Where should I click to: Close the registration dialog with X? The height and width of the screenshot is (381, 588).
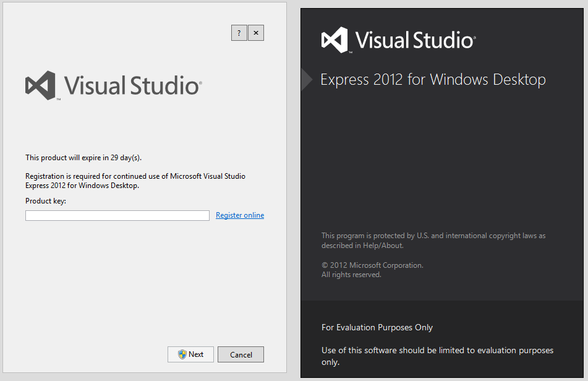point(256,33)
